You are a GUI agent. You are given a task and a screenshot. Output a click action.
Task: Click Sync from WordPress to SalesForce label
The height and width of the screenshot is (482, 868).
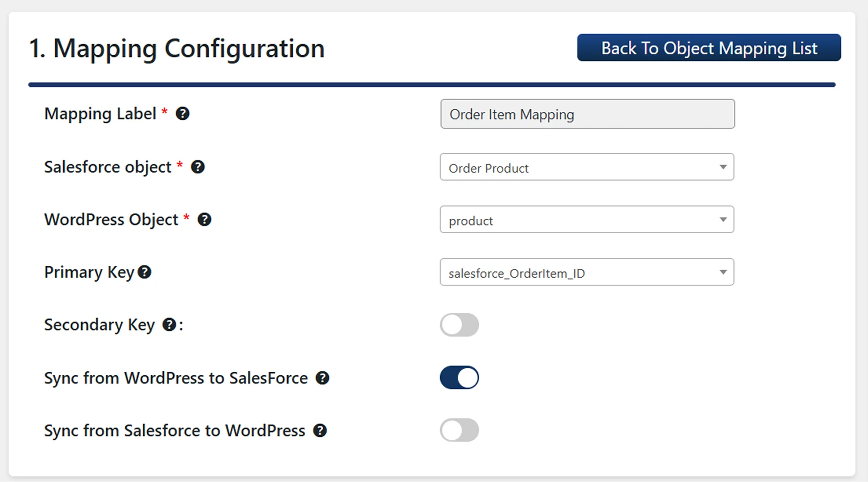tap(176, 378)
